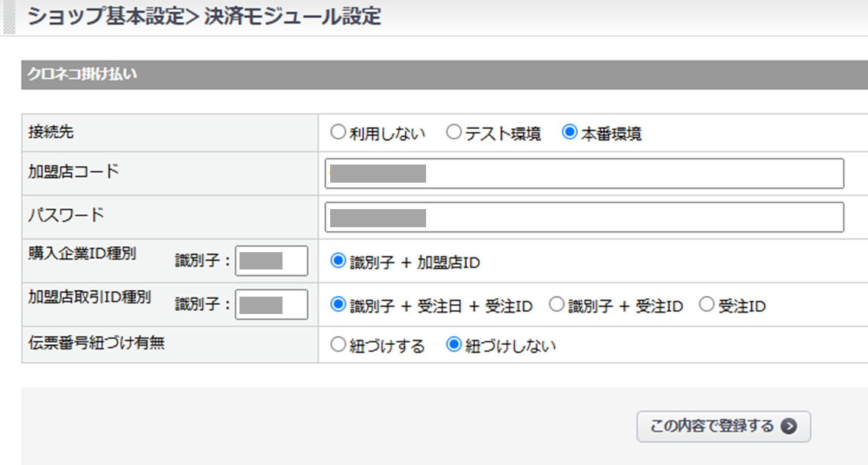Select the 利用しない connection option
Image resolution: width=868 pixels, height=465 pixels.
click(x=338, y=134)
